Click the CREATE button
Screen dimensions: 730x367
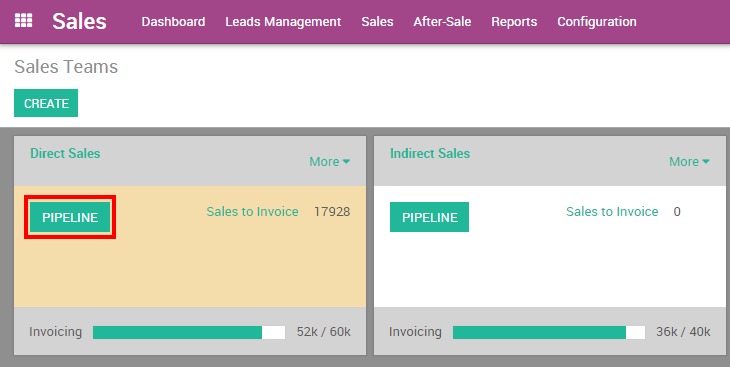[x=46, y=103]
